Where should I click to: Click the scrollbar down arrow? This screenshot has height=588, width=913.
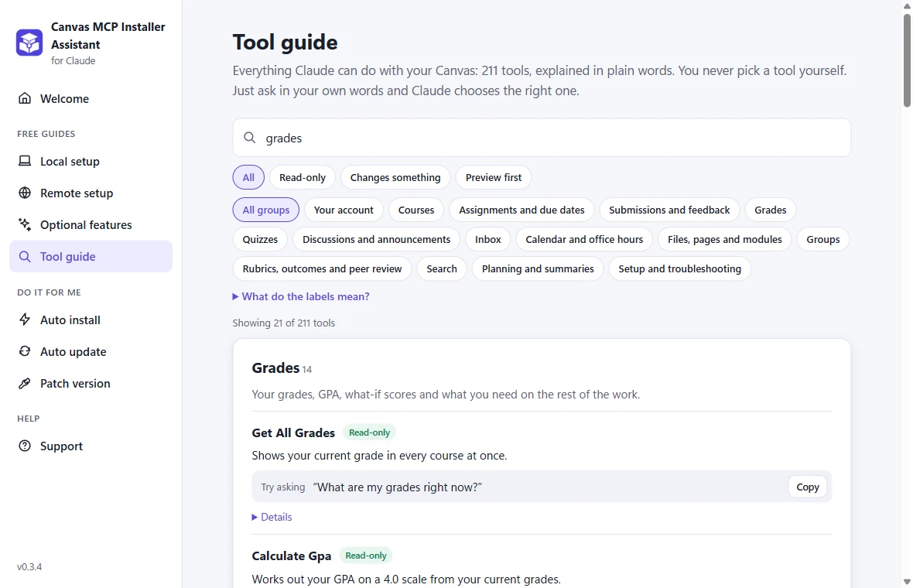(x=907, y=582)
